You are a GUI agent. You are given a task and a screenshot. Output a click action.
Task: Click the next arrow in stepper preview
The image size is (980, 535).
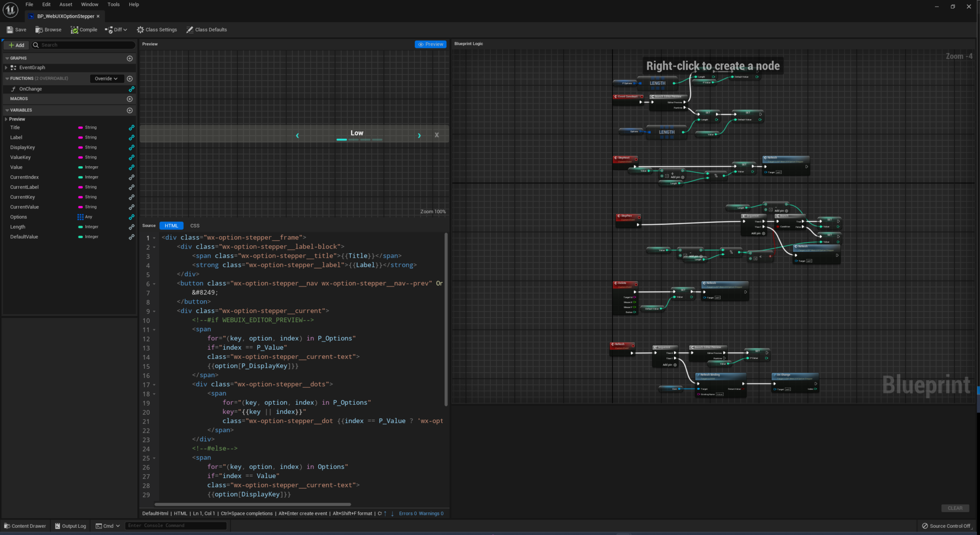point(419,136)
